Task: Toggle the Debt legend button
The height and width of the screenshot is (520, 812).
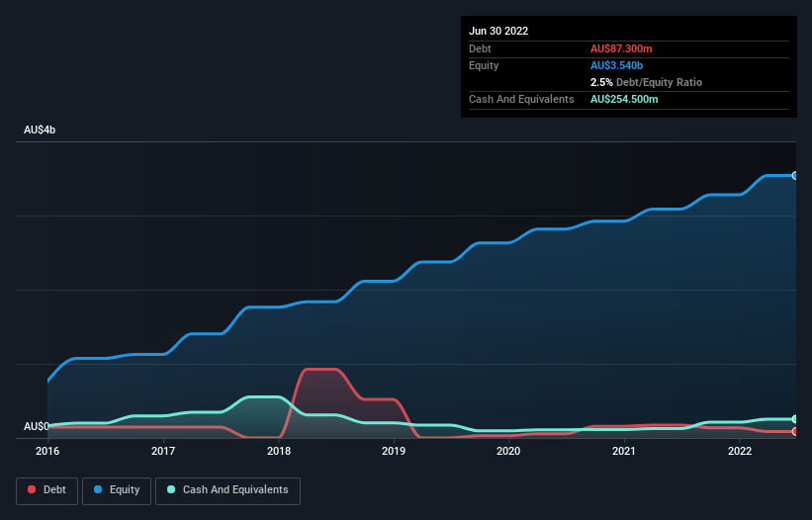Action: coord(46,490)
